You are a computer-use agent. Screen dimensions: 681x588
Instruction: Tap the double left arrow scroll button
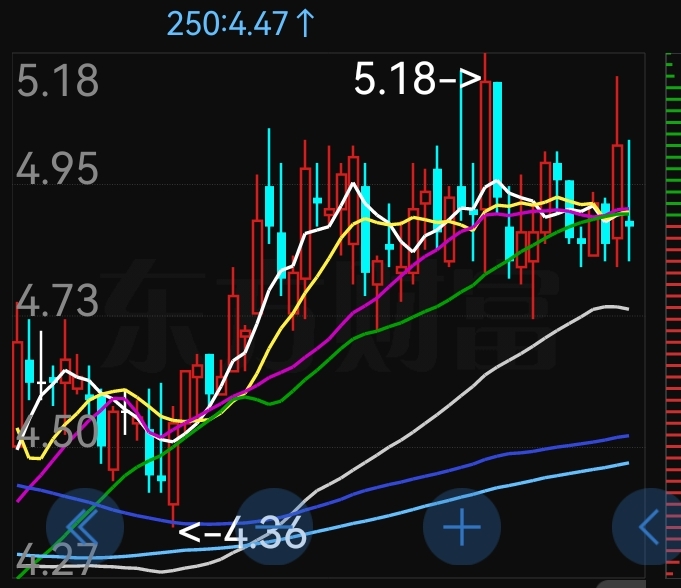(x=85, y=527)
